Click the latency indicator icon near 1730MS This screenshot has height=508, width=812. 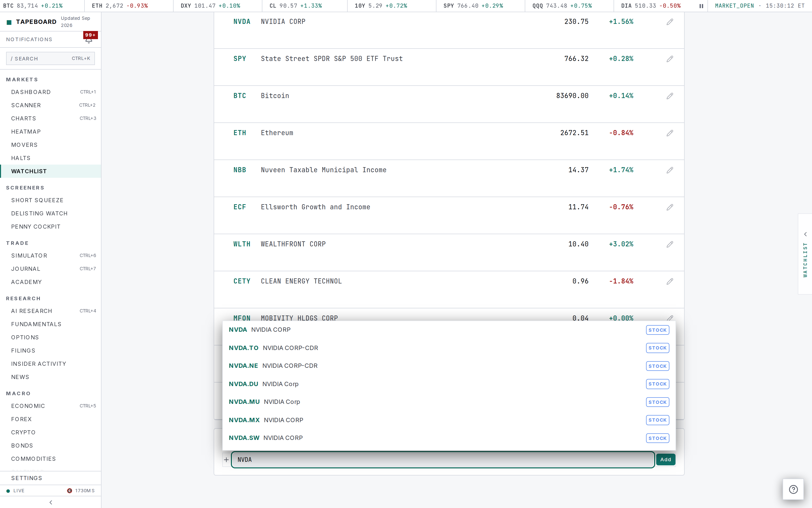click(70, 490)
